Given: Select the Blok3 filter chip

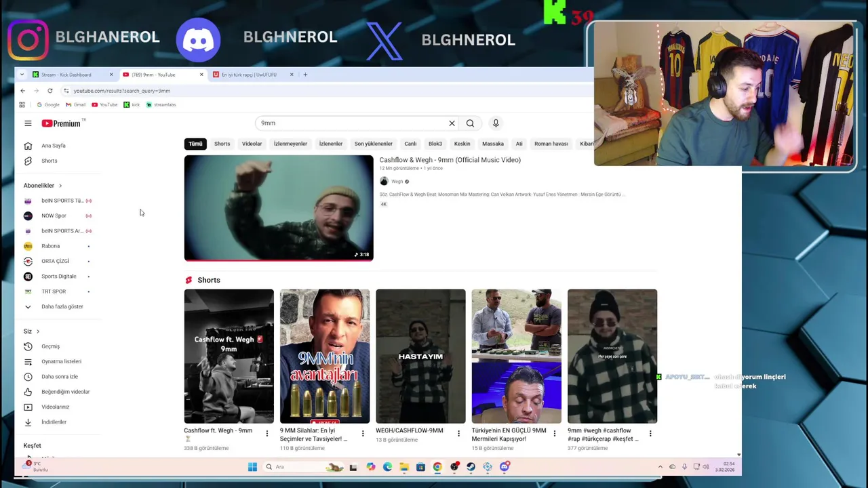Looking at the screenshot, I should click(435, 144).
